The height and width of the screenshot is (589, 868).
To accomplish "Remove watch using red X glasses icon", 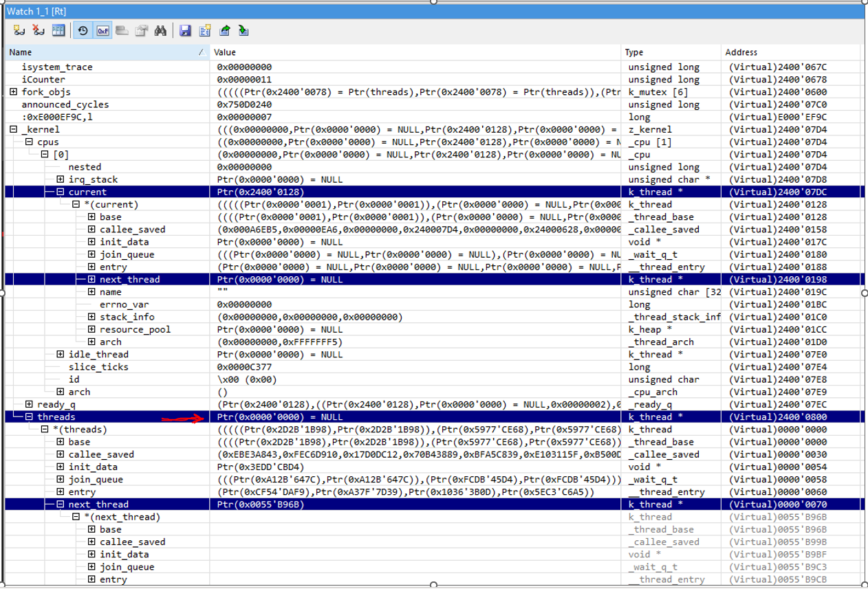I will (38, 30).
